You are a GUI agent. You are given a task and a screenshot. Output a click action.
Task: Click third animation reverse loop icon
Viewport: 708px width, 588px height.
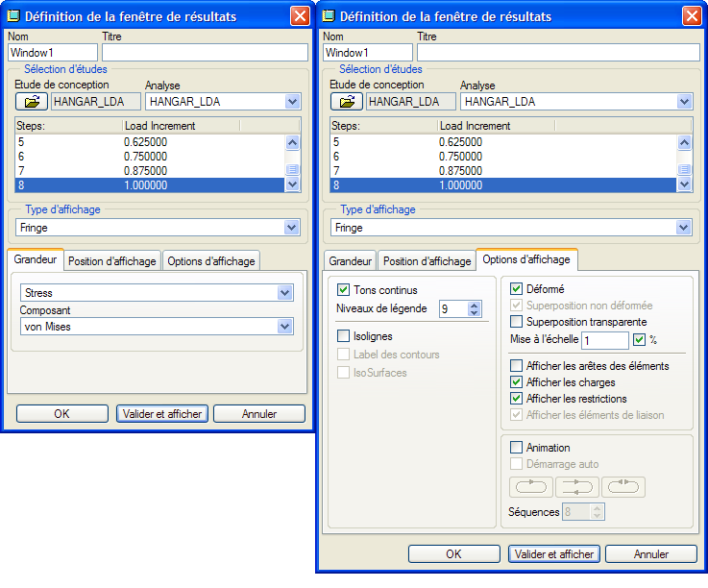point(623,487)
